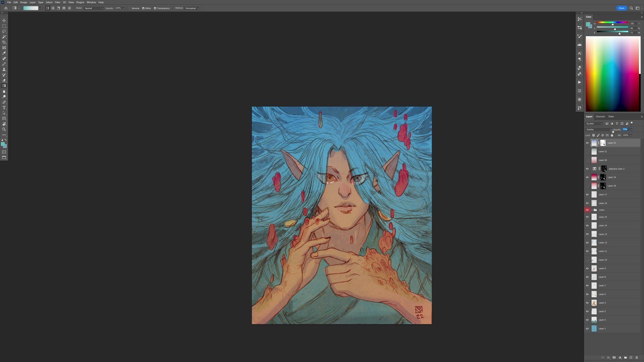Select the Lasso tool

[4, 31]
